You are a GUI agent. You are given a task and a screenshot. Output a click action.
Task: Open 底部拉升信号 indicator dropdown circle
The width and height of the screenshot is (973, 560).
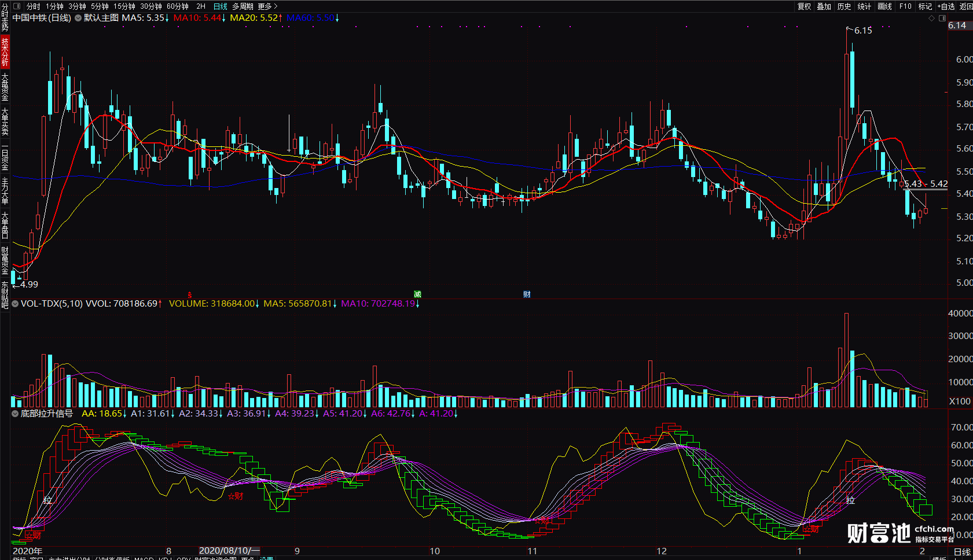[x=15, y=414]
